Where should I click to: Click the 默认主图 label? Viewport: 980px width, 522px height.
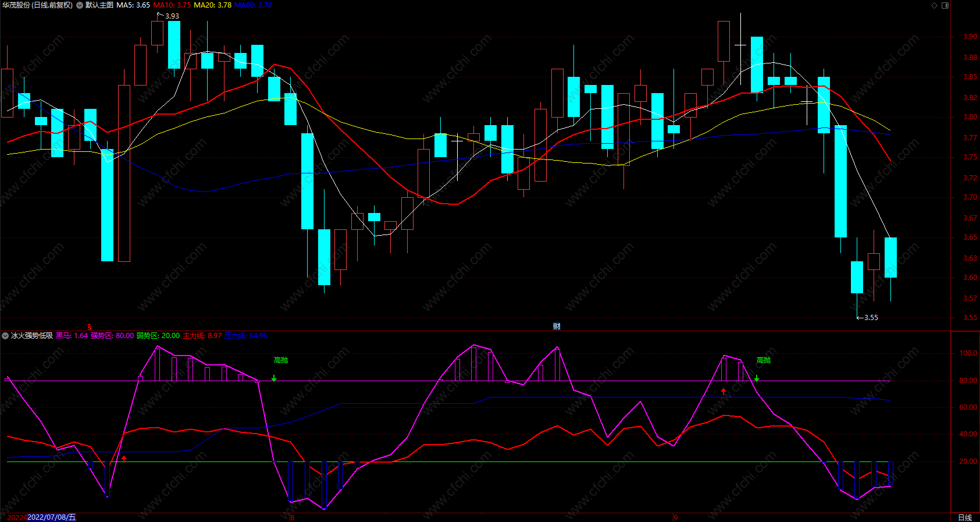point(99,5)
